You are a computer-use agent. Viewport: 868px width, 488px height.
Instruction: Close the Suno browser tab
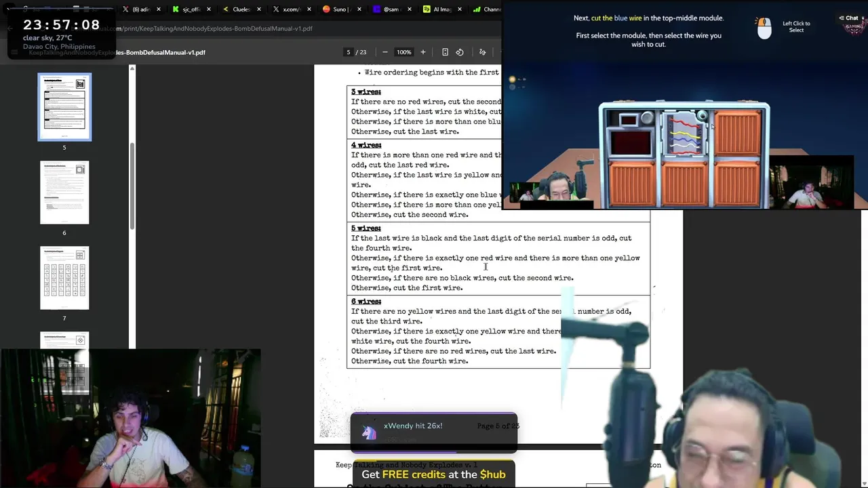359,9
